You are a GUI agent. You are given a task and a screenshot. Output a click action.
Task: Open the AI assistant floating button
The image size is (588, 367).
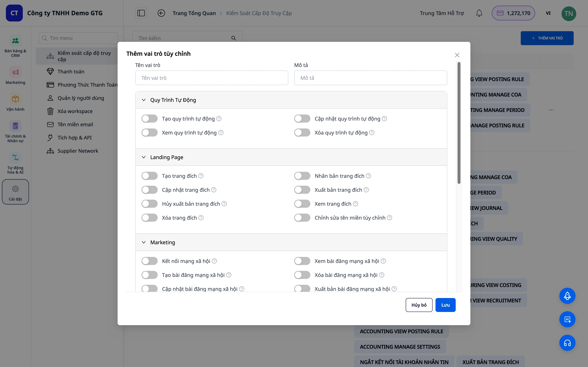click(x=567, y=319)
